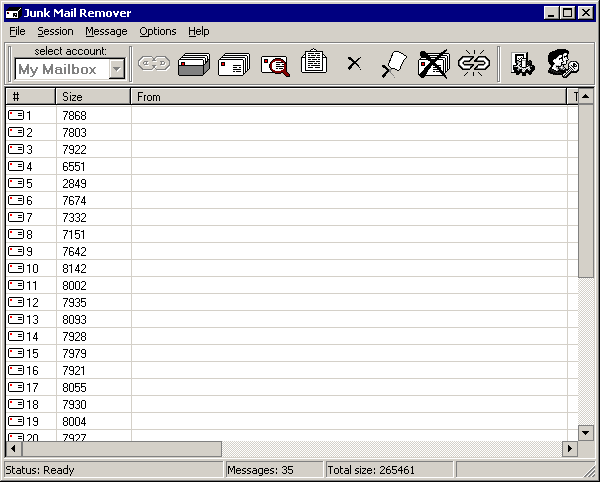The width and height of the screenshot is (600, 482).
Task: Click the envelope icon for message 17
Action: click(x=16, y=387)
